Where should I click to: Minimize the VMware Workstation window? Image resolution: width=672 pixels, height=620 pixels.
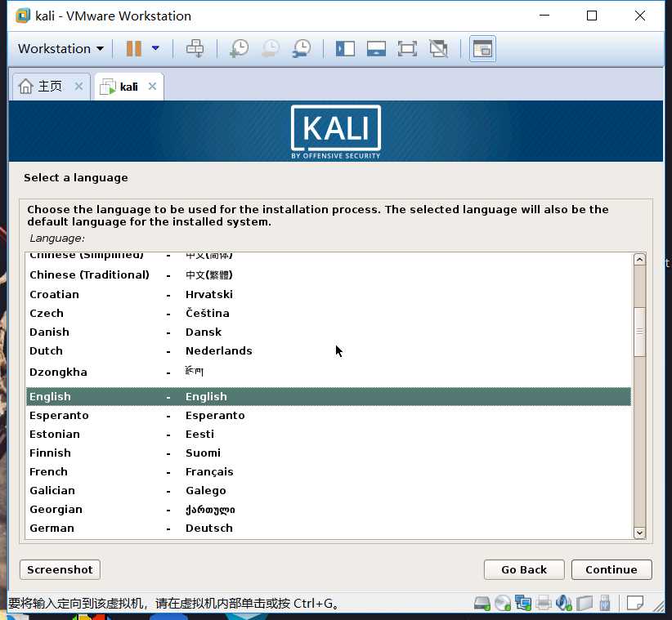point(544,16)
